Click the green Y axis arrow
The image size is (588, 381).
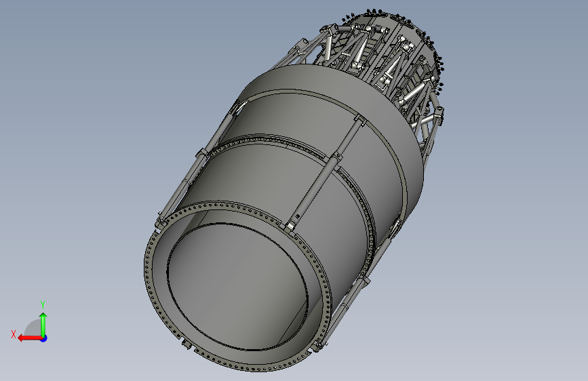pyautogui.click(x=43, y=325)
